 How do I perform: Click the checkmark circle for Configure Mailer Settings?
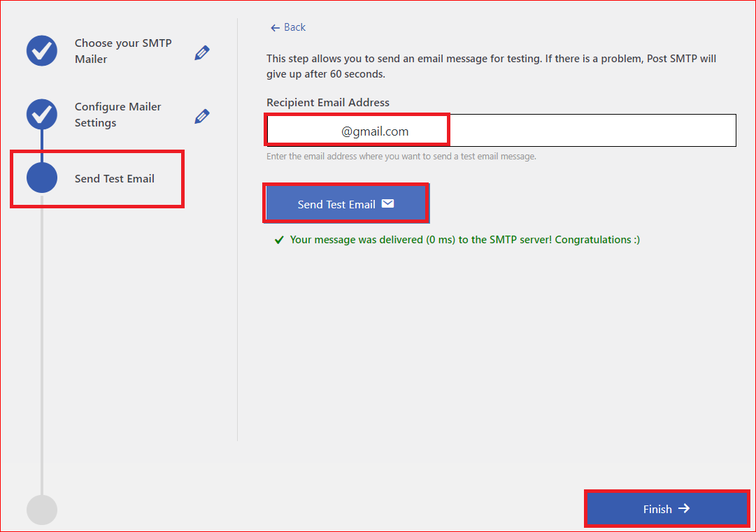point(42,115)
